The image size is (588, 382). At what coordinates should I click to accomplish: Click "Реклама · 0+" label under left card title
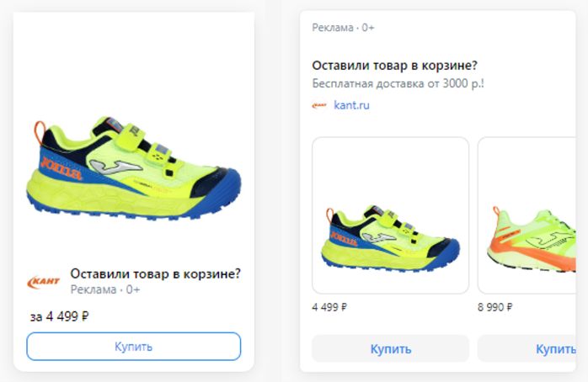pyautogui.click(x=105, y=289)
